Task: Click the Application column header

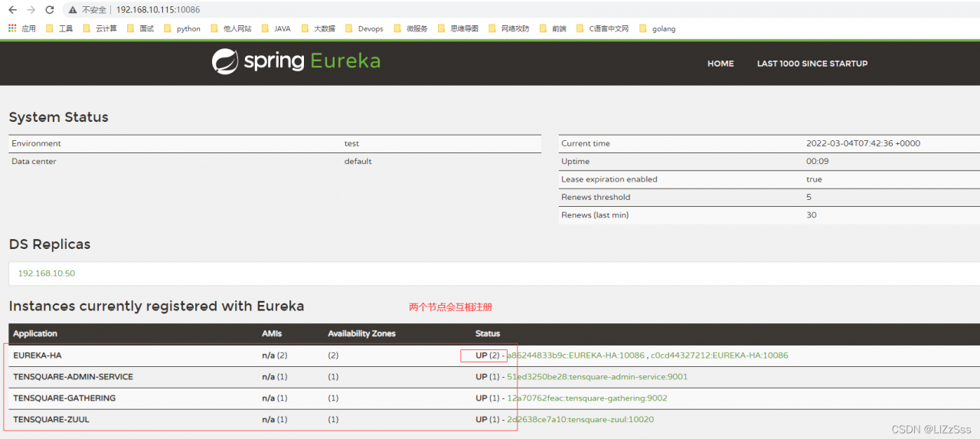Action: pos(35,334)
